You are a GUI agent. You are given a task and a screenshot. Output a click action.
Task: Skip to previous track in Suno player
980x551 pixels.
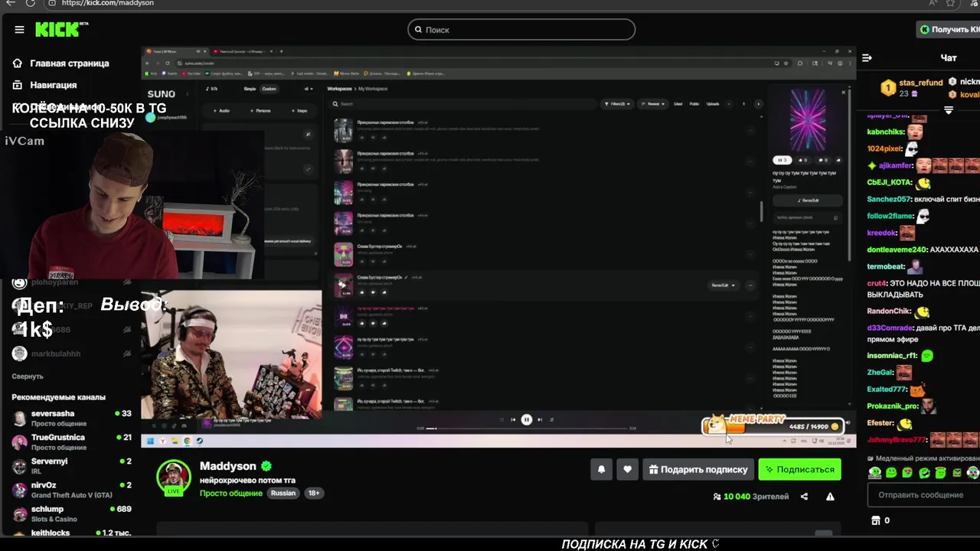tap(513, 419)
